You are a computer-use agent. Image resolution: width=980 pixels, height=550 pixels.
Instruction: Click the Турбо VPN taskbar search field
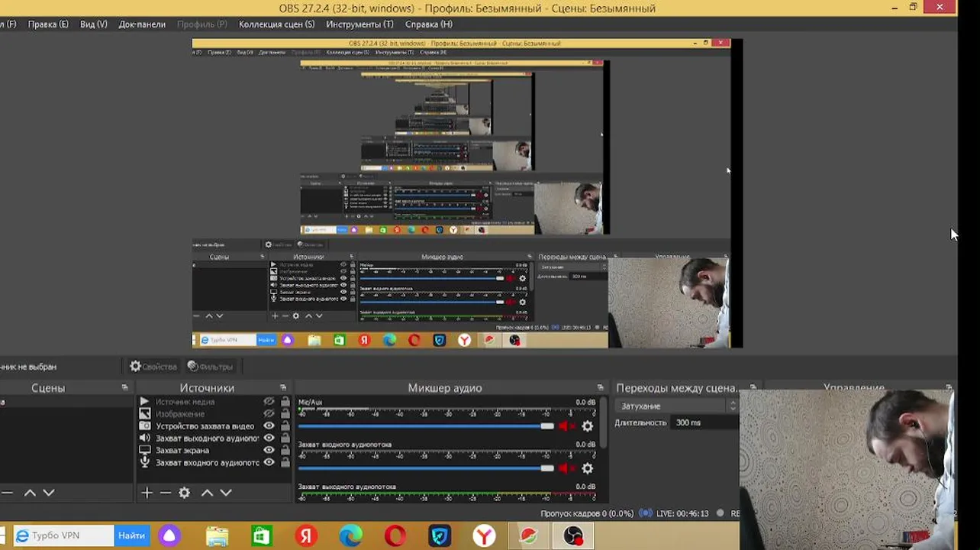pos(65,535)
